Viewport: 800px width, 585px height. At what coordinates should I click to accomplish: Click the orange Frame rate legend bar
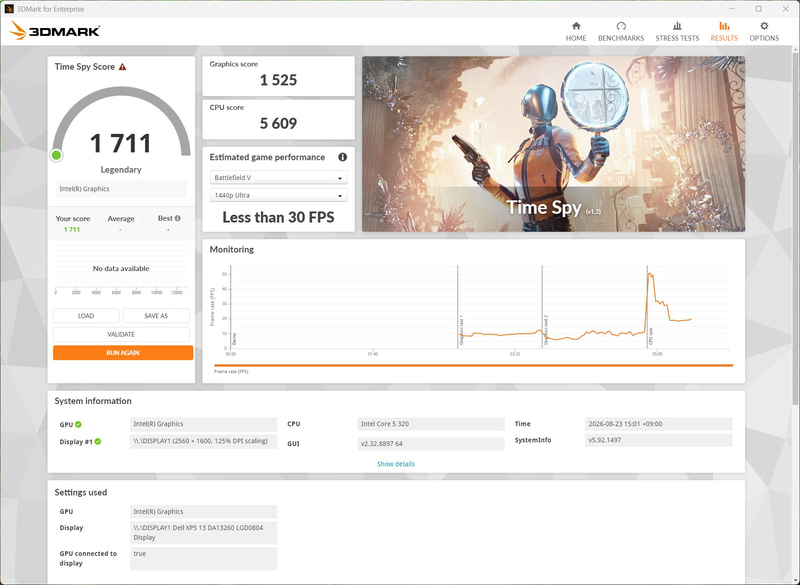coord(473,365)
